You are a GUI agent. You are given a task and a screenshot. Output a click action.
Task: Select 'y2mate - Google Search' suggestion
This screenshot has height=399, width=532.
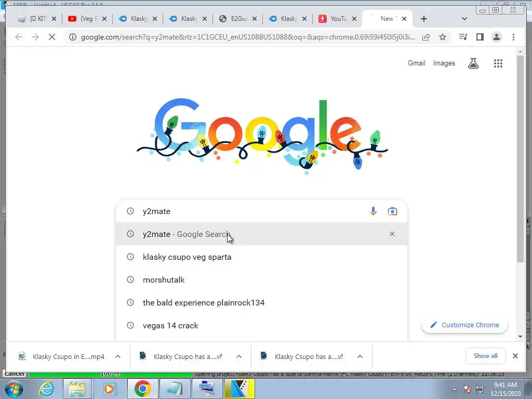coord(261,234)
